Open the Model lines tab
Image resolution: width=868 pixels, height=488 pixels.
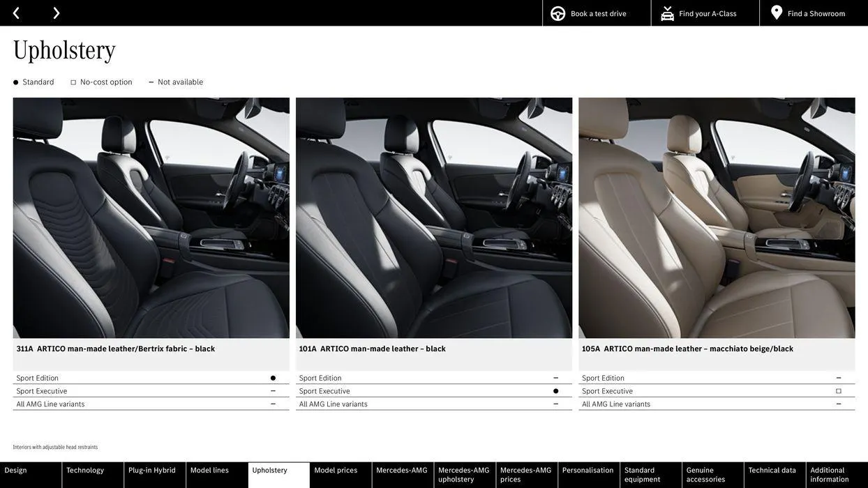click(x=209, y=471)
